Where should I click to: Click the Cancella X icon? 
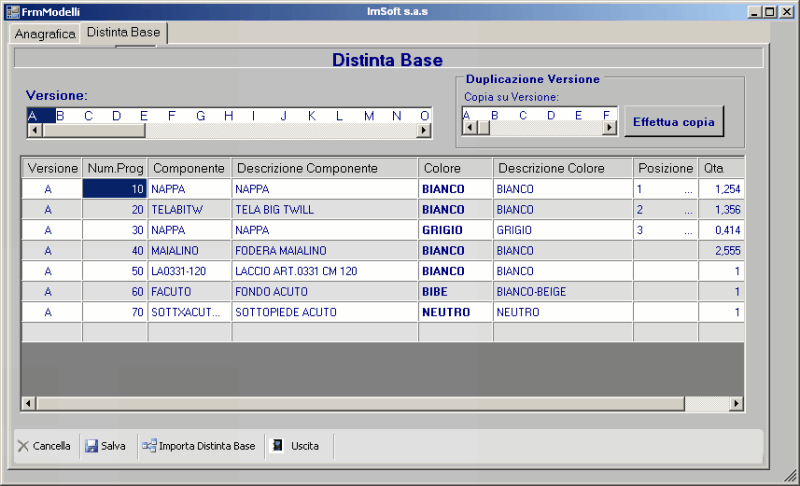tap(23, 446)
